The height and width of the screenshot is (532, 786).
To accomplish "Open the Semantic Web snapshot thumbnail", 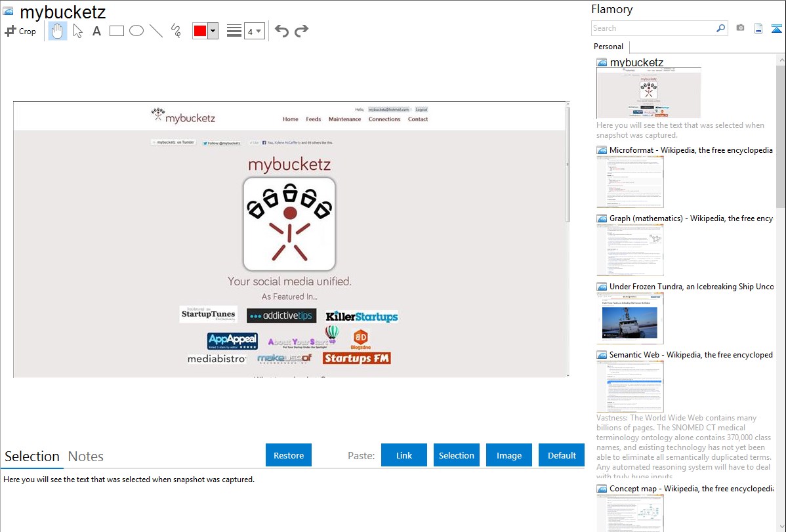I will [x=630, y=386].
